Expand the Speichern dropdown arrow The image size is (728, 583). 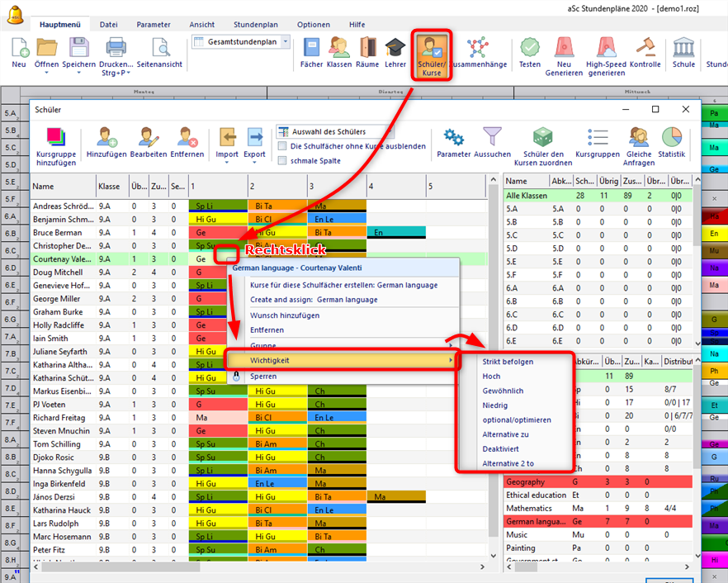point(79,73)
